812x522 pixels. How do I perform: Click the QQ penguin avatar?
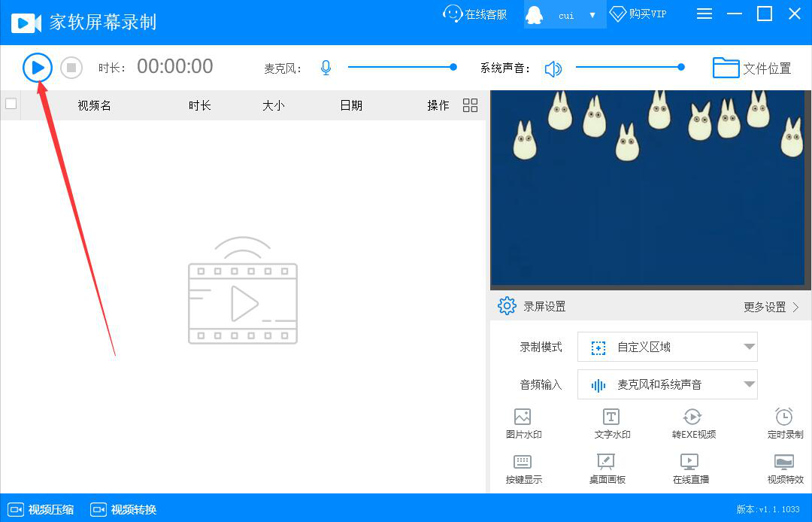534,14
